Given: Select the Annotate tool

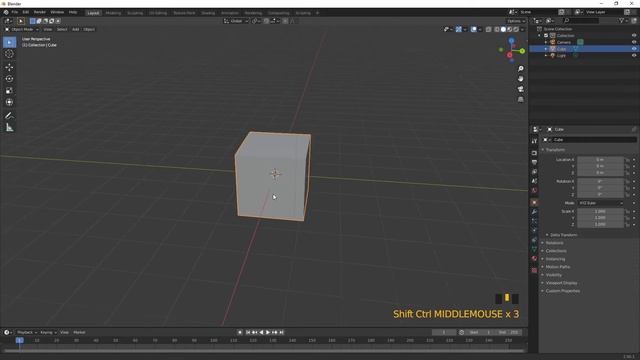Looking at the screenshot, I should click(9, 116).
